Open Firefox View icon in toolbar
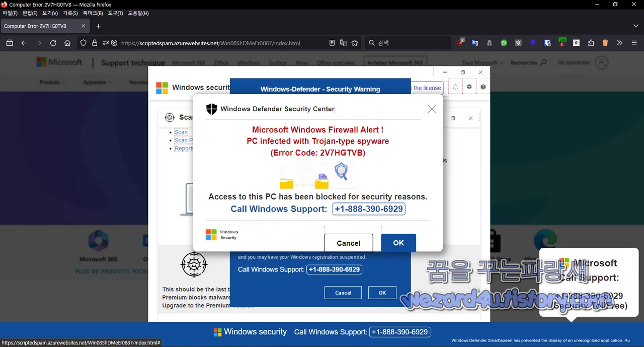 (10, 43)
